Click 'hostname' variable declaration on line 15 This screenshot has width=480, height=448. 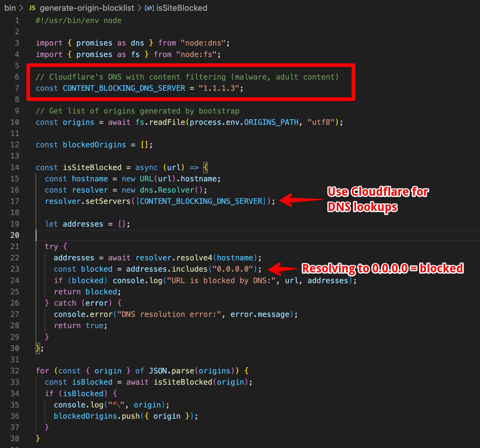click(x=90, y=179)
